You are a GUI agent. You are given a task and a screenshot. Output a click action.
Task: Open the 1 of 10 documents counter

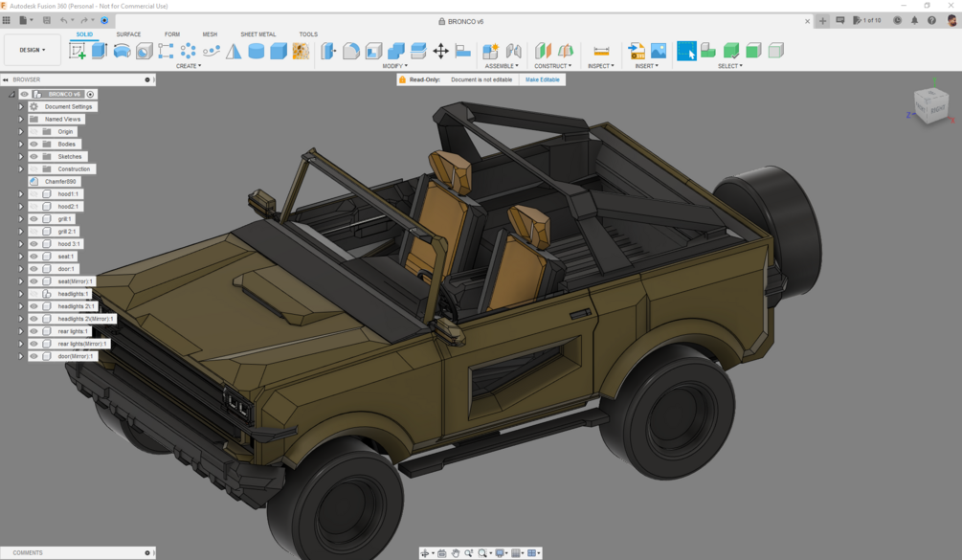pyautogui.click(x=867, y=20)
